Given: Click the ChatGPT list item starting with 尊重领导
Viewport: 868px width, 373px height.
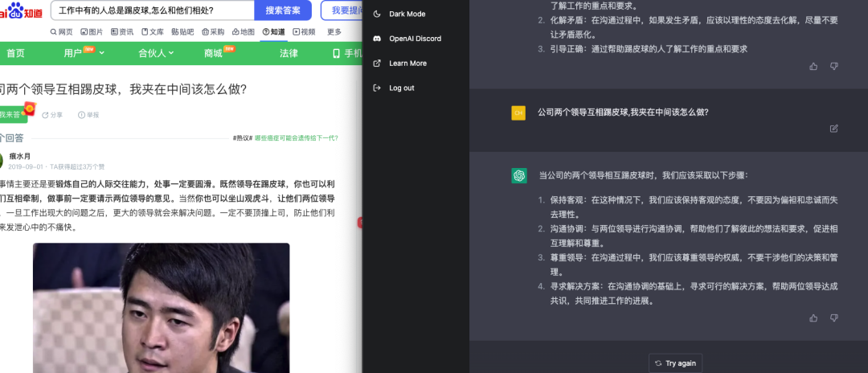Looking at the screenshot, I should pos(694,264).
